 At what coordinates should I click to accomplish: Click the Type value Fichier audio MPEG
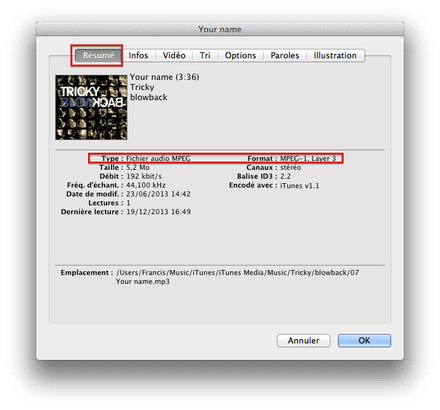tap(158, 159)
